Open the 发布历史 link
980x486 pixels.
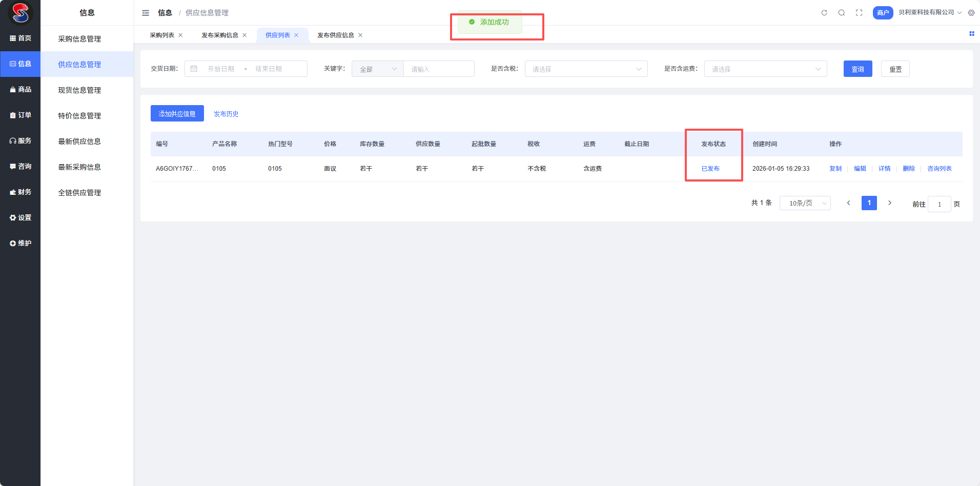tap(226, 114)
